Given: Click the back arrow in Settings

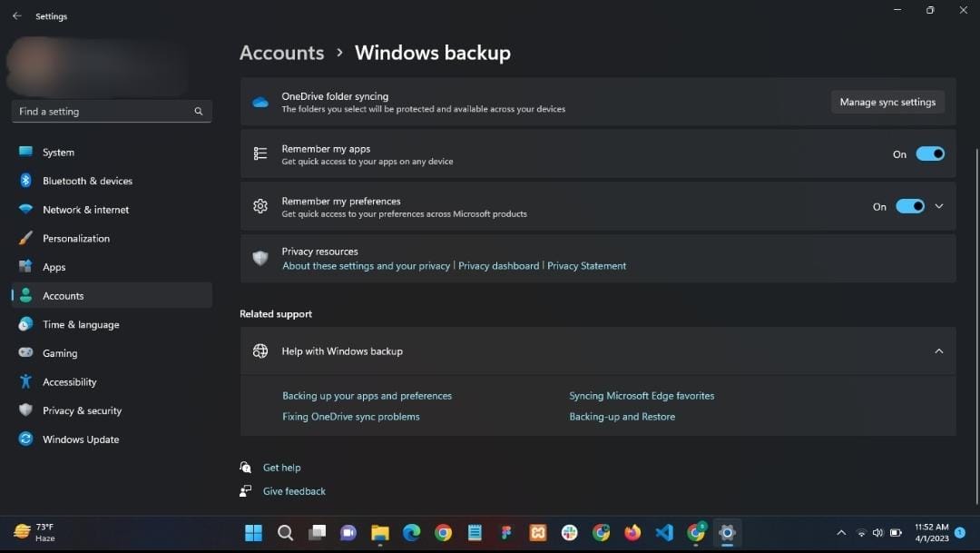Looking at the screenshot, I should click(x=16, y=16).
